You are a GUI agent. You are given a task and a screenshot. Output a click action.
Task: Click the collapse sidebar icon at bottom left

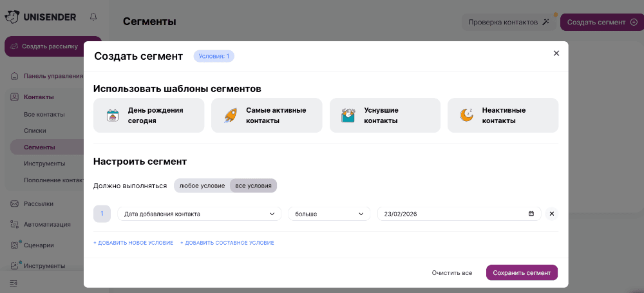pos(14,283)
